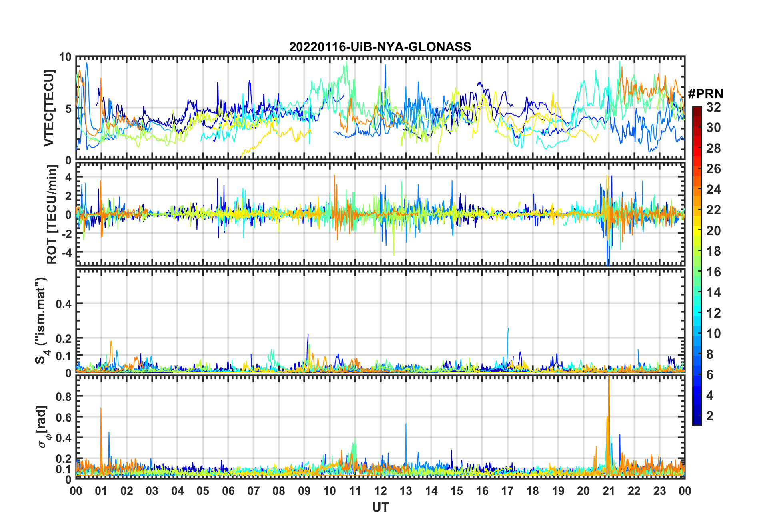Image resolution: width=761 pixels, height=532 pixels.
Task: Click UT axis tick label 09
Action: coord(304,491)
